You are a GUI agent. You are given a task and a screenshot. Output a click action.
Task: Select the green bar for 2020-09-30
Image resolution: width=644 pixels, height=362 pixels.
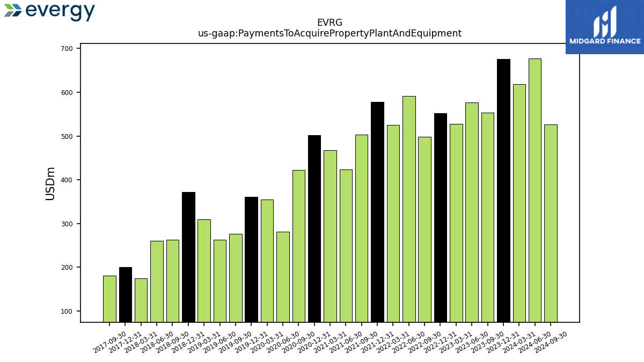pyautogui.click(x=298, y=246)
